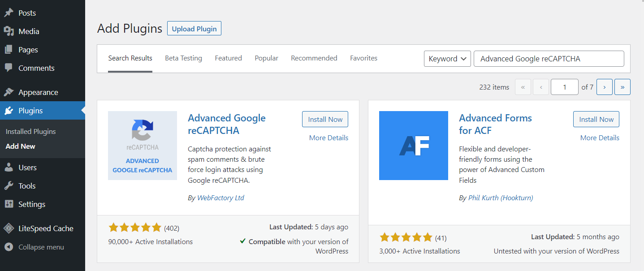The height and width of the screenshot is (271, 644).
Task: Go to the next results page
Action: click(x=604, y=87)
